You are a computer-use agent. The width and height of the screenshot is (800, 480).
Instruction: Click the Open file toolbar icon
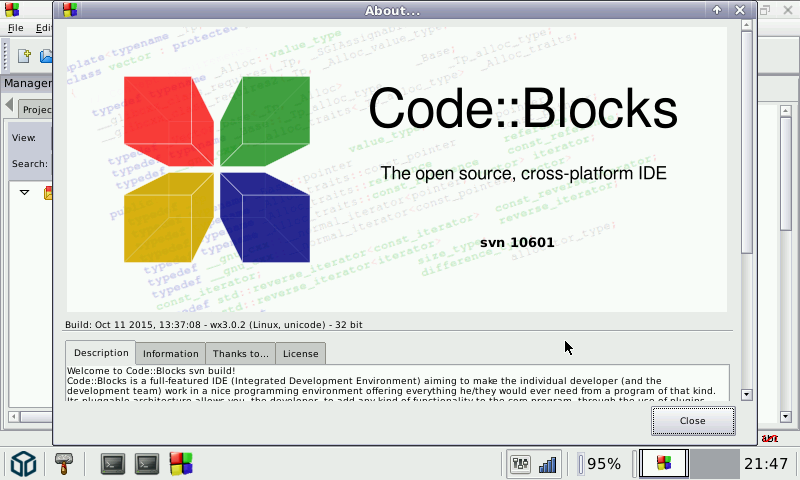click(x=46, y=56)
